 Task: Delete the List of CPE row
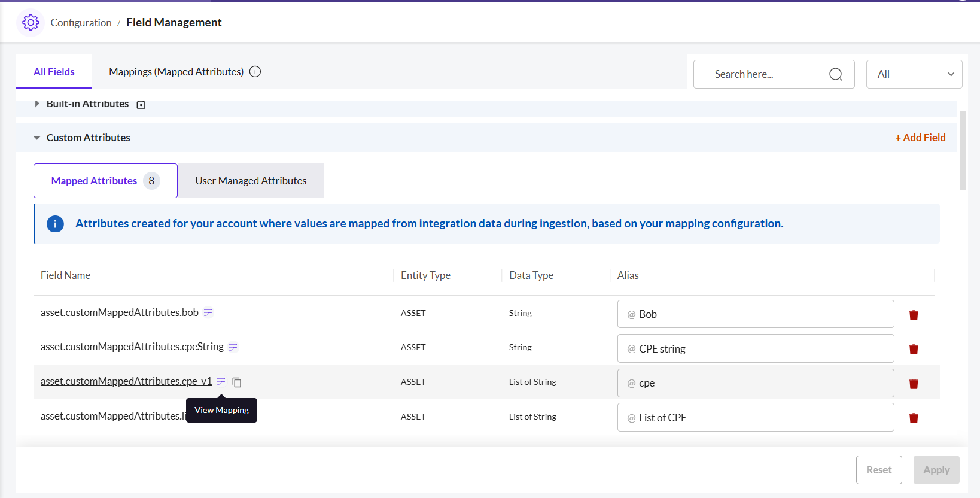pos(914,418)
